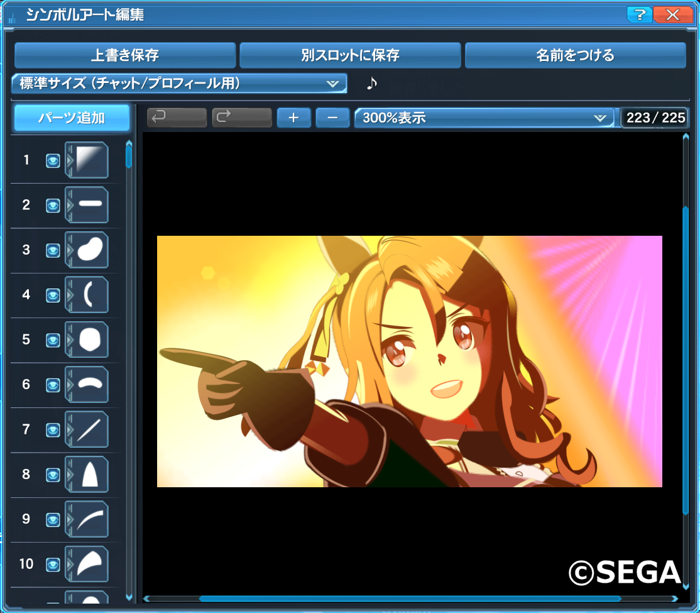Toggle visibility of layer 6
This screenshot has height=613, width=700.
click(53, 385)
